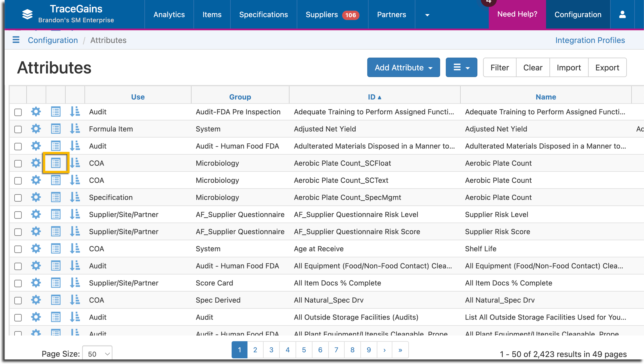
Task: Open the list details icon for Adjusted Net Yield
Action: coord(56,129)
